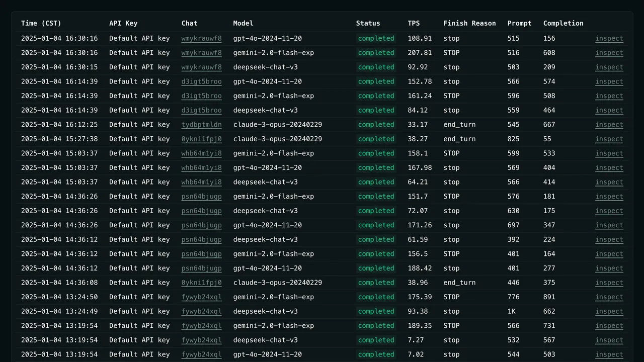Inspect the deepseek row with 64.21 TPS
The width and height of the screenshot is (644, 362).
609,182
